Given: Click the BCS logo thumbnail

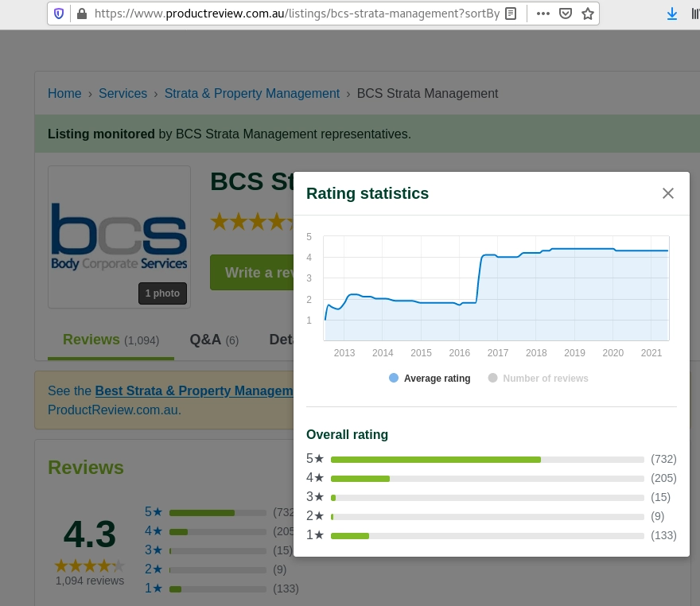Looking at the screenshot, I should [x=119, y=236].
